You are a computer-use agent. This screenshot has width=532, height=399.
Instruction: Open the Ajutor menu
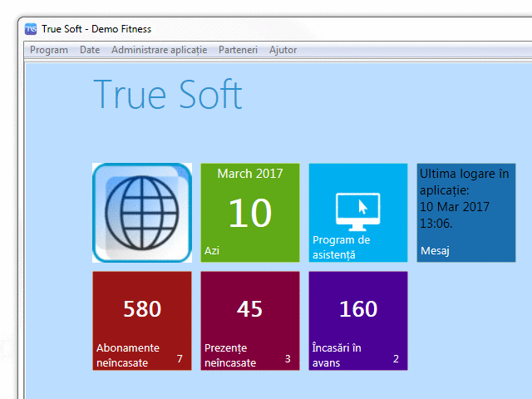pos(283,50)
